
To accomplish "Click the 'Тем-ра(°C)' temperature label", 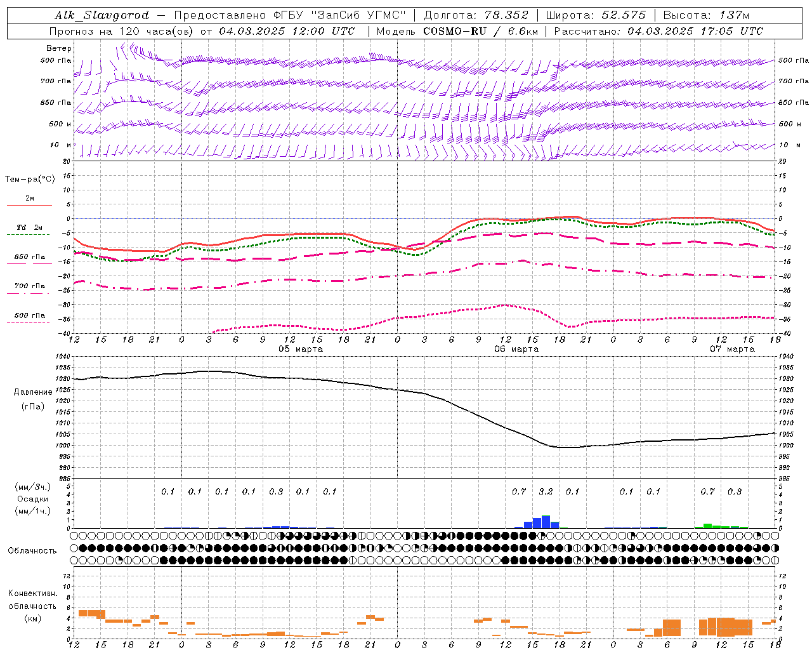I will 30,180.
